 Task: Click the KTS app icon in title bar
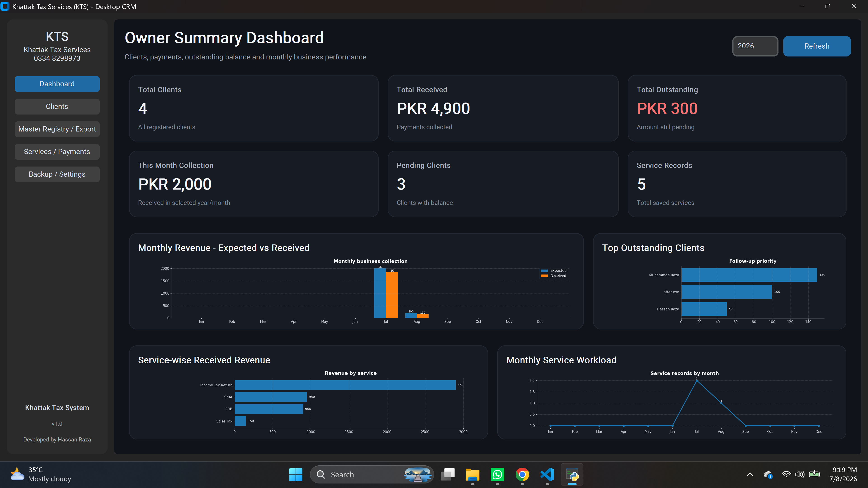[5, 6]
